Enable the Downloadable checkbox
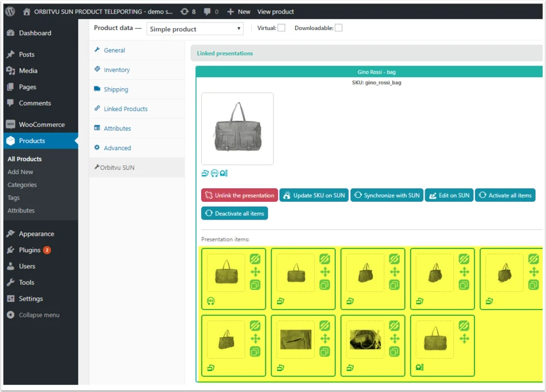Image resolution: width=546 pixels, height=392 pixels. coord(338,28)
